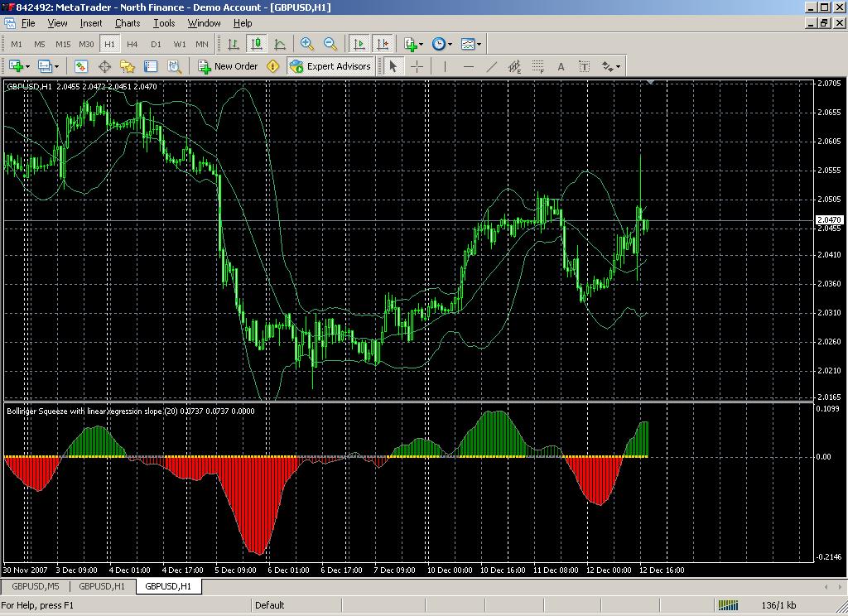Screen dimensions: 848x616
Task: Click the 10 Dec 00:00 date label
Action: (x=450, y=570)
